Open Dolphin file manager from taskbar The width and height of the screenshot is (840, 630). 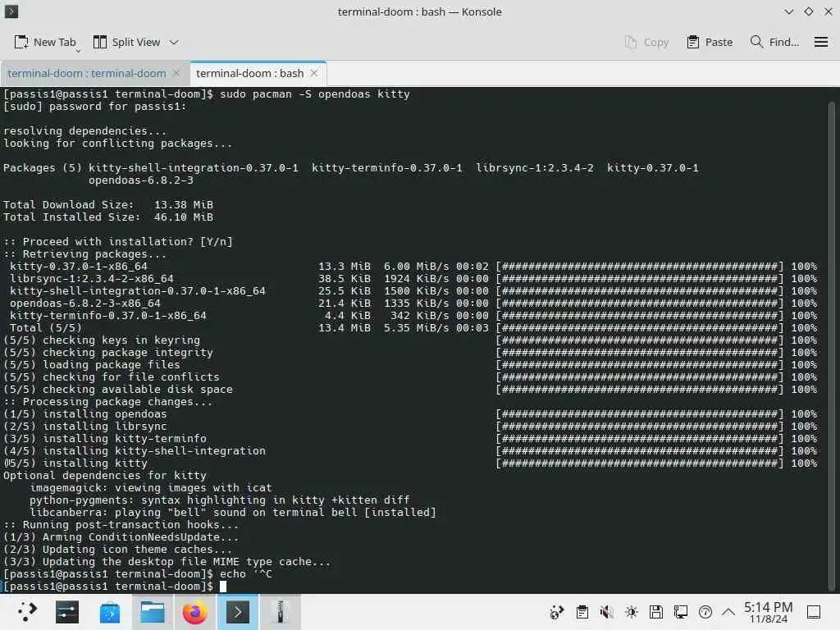152,612
